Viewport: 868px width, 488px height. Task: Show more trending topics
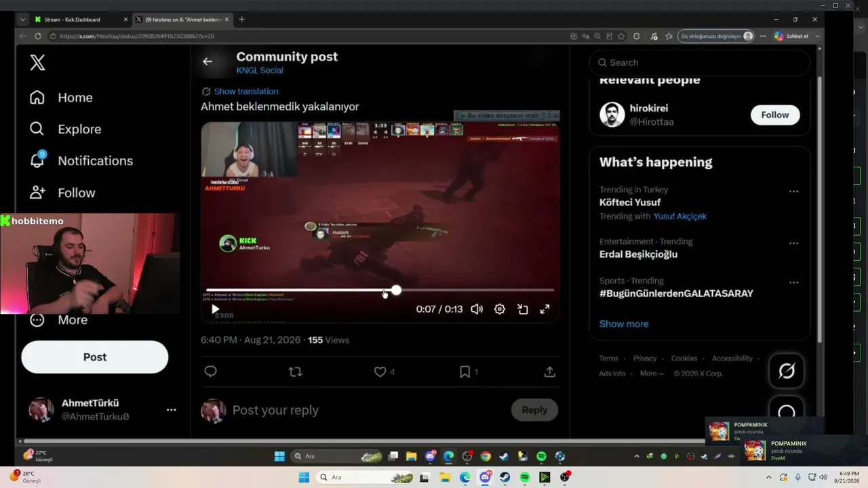pyautogui.click(x=624, y=324)
